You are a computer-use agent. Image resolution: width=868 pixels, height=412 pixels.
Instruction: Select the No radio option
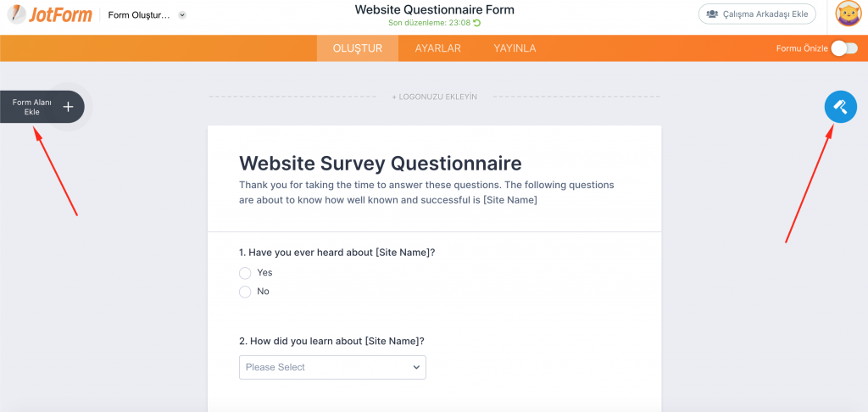pos(245,292)
